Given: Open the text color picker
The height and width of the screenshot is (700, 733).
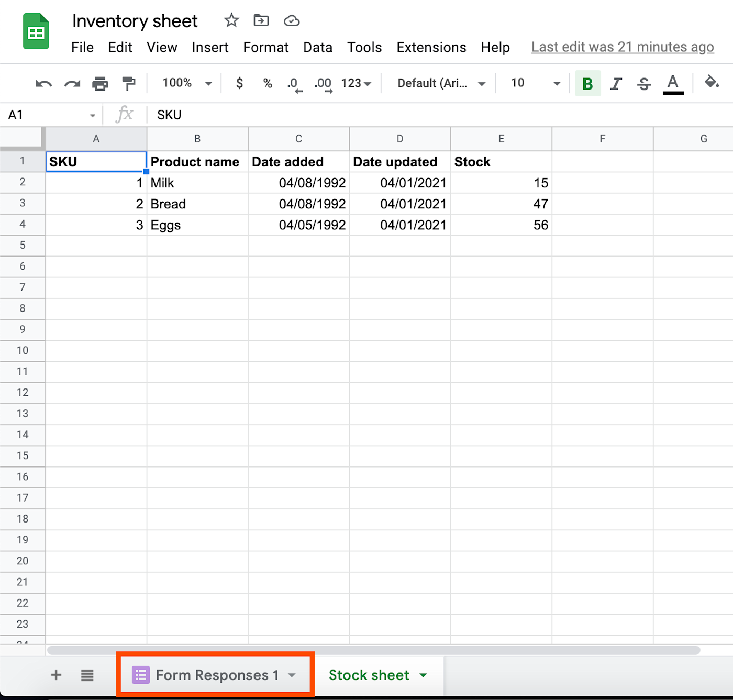Looking at the screenshot, I should (x=673, y=84).
